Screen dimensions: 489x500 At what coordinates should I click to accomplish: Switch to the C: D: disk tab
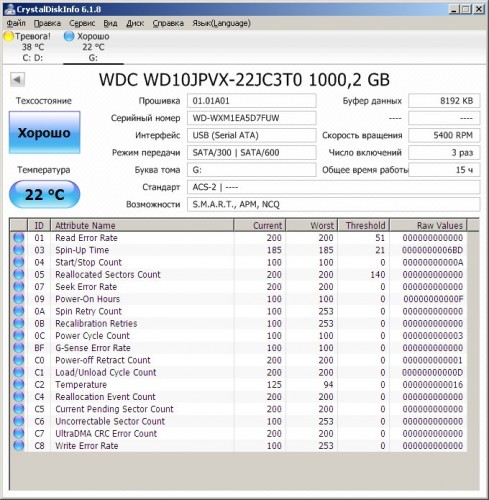[33, 47]
